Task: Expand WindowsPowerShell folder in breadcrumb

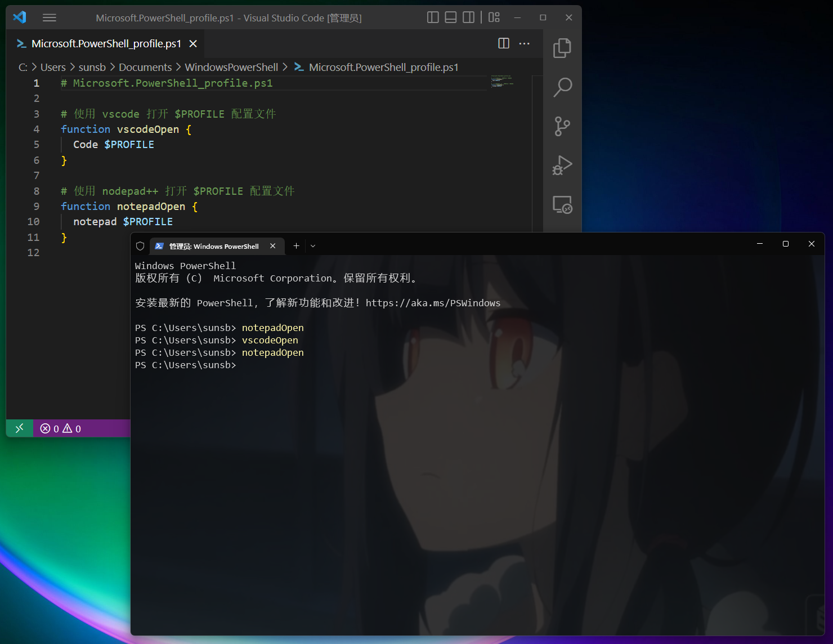Action: [x=231, y=67]
